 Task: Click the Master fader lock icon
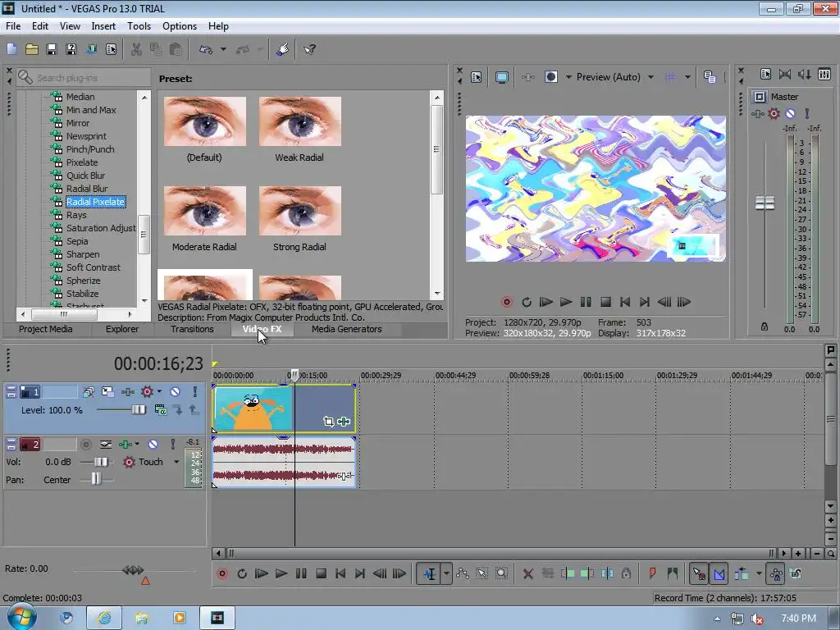click(x=765, y=326)
